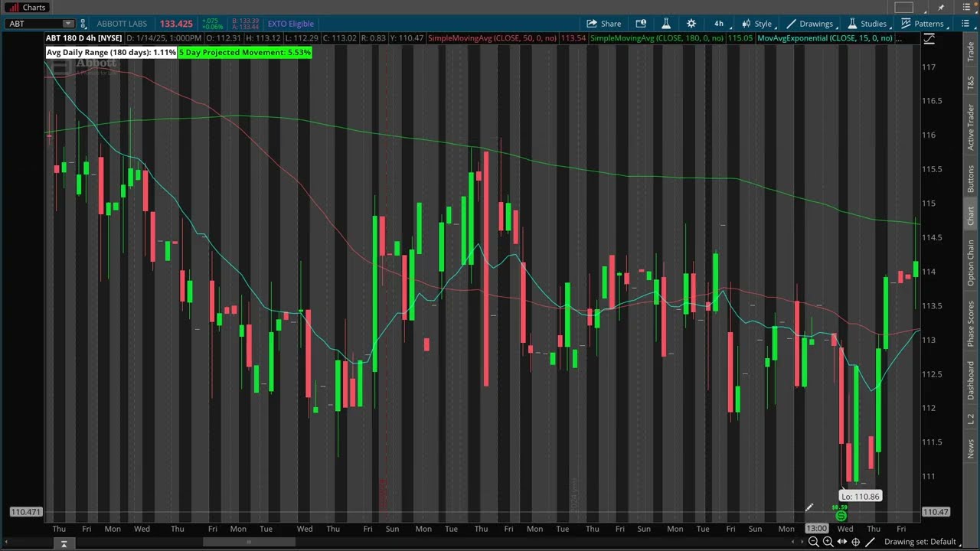Image resolution: width=980 pixels, height=551 pixels.
Task: Open chart settings gear icon
Action: pyautogui.click(x=691, y=24)
